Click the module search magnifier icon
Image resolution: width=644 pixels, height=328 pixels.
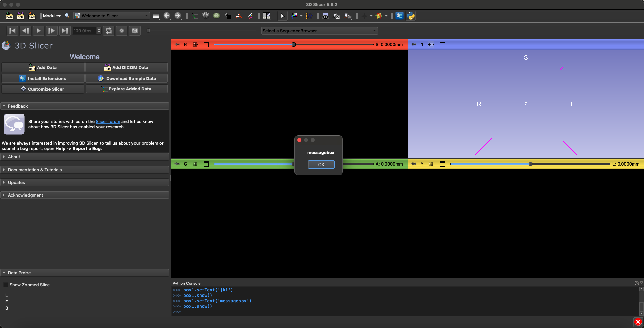point(67,16)
